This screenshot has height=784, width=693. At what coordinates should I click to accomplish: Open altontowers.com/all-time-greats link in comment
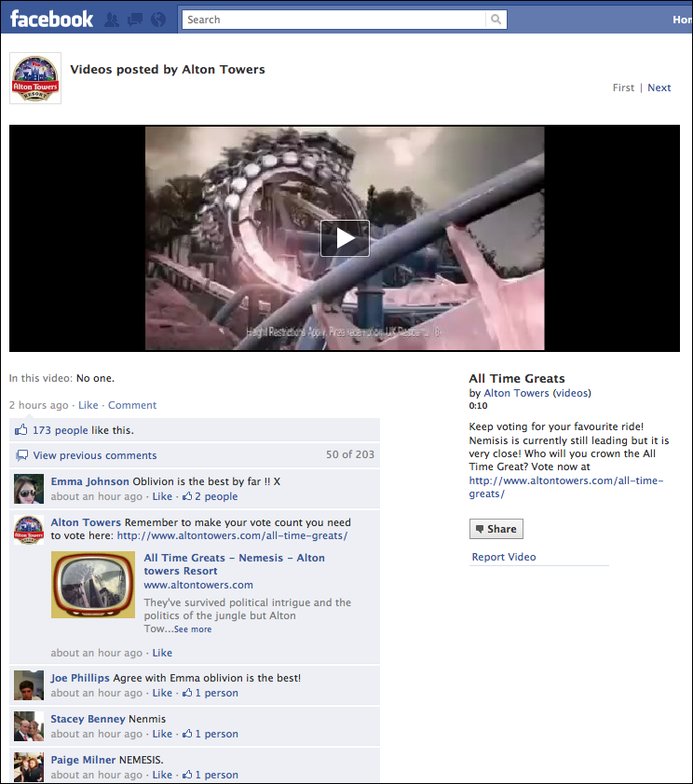pyautogui.click(x=232, y=535)
